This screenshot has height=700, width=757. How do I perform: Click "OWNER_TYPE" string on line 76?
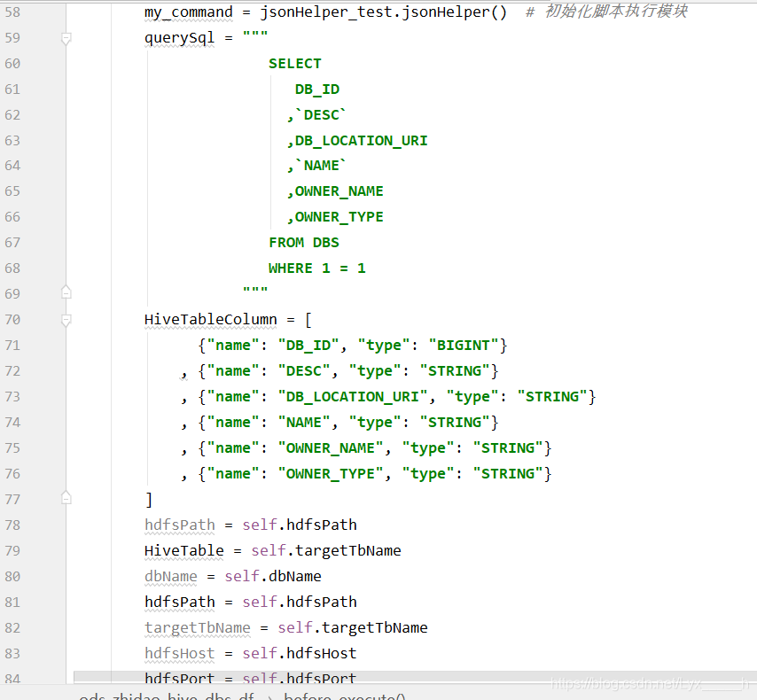tap(331, 473)
